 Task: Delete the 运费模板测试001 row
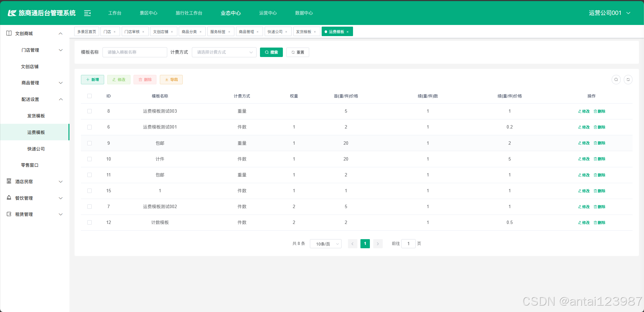[599, 127]
